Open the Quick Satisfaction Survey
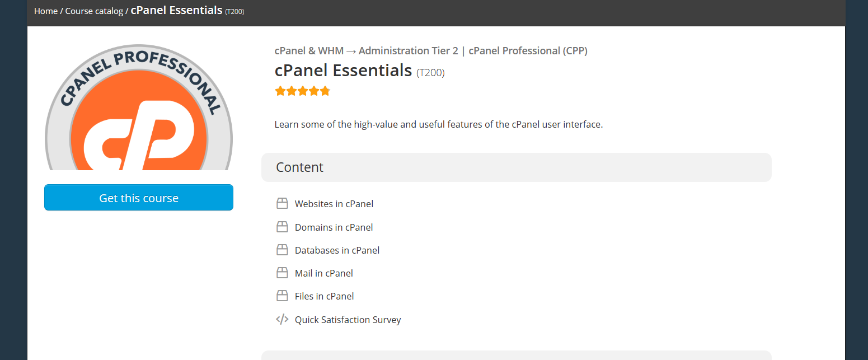 pyautogui.click(x=348, y=320)
